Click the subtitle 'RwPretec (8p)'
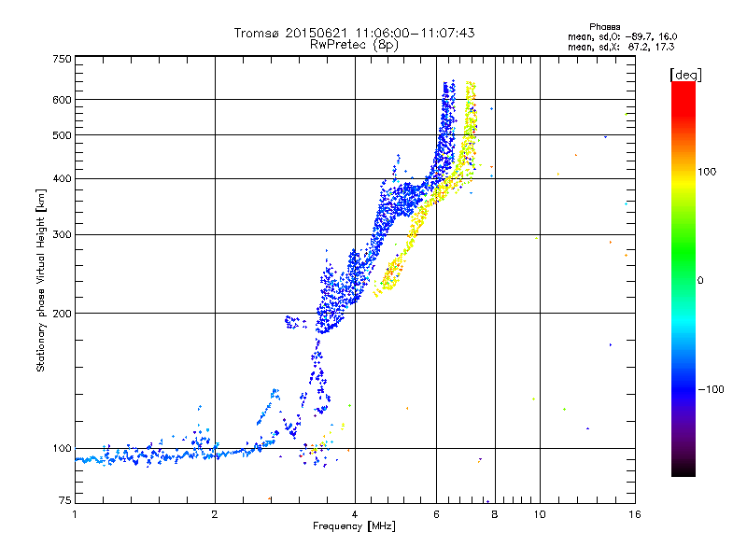747x560 pixels. pos(354,45)
